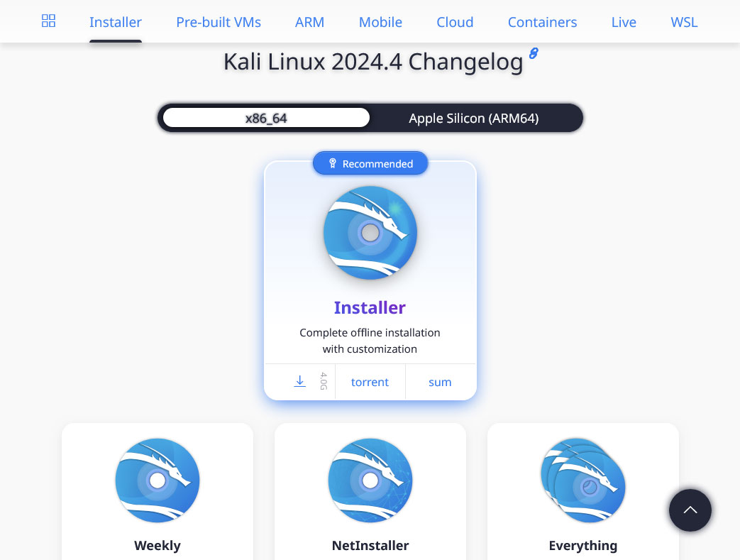The width and height of the screenshot is (740, 560).
Task: Select the Everything stacked discs image
Action: click(x=582, y=481)
